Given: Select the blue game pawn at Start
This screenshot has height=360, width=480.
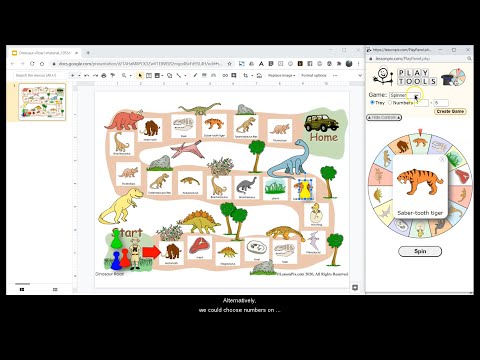Looking at the screenshot, I should tap(116, 261).
